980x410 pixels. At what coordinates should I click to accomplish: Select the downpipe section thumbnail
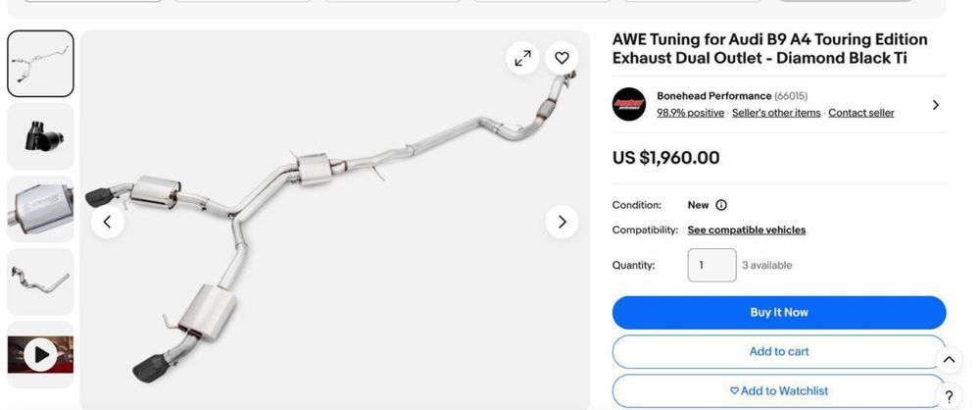40,282
